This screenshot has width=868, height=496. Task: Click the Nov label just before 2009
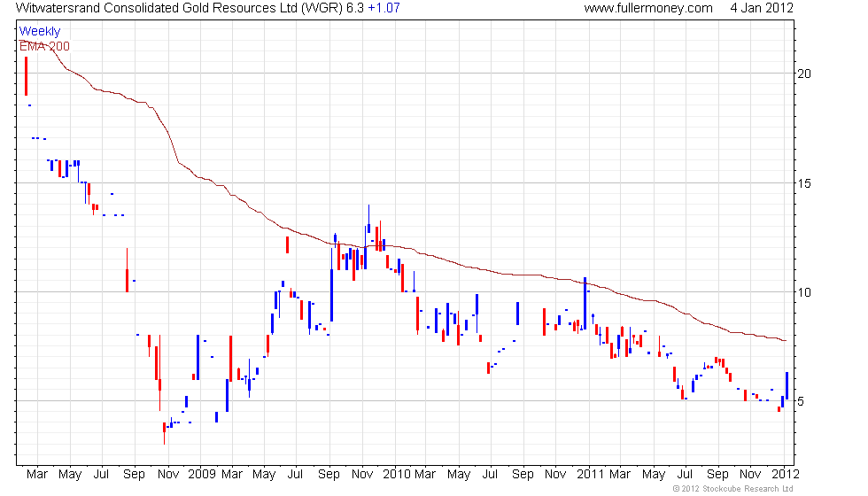[x=168, y=475]
